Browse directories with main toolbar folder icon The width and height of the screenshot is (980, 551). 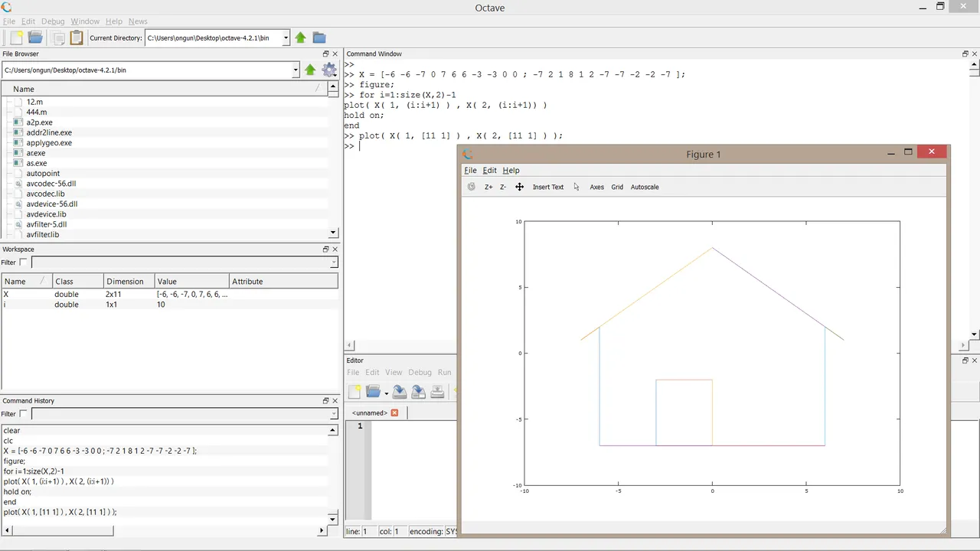click(319, 37)
